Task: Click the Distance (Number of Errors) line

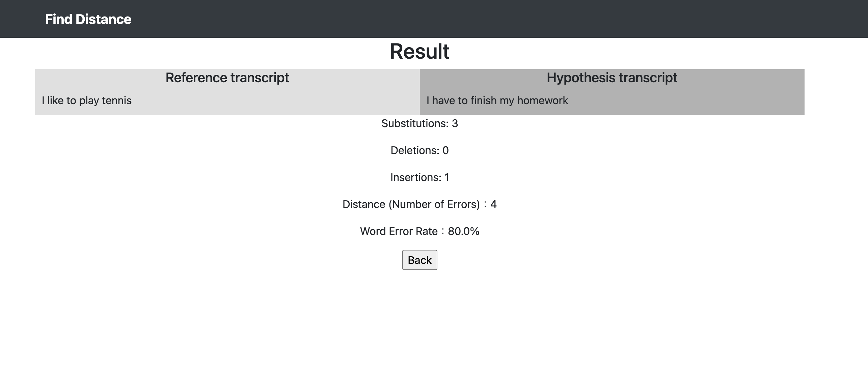Action: tap(419, 204)
